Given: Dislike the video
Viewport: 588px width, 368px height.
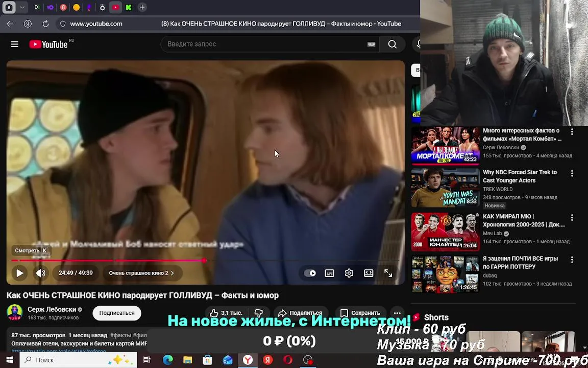Looking at the screenshot, I should pos(258,313).
